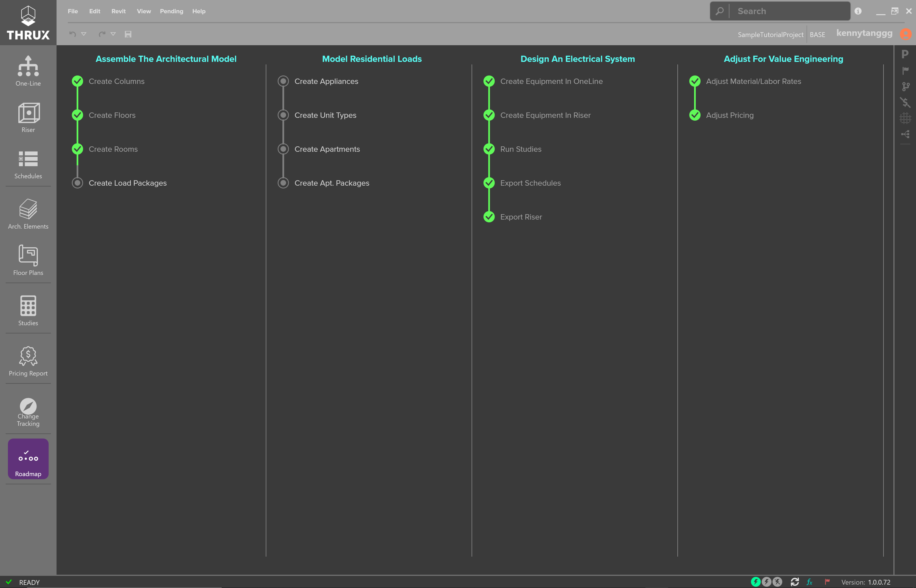Click the READY status text
Viewport: 916px width, 588px height.
click(29, 582)
